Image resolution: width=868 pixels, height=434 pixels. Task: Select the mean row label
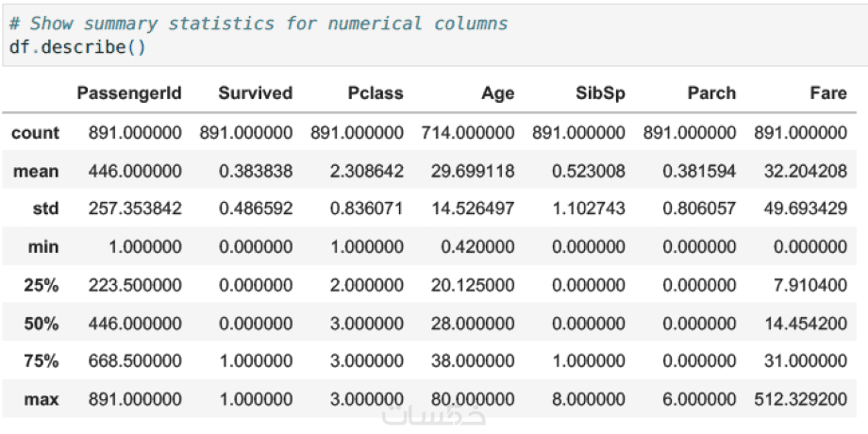36,171
